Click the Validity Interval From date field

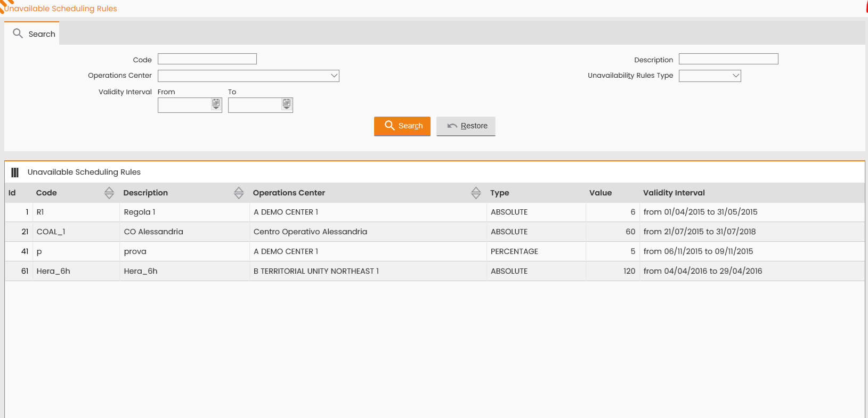(x=184, y=105)
